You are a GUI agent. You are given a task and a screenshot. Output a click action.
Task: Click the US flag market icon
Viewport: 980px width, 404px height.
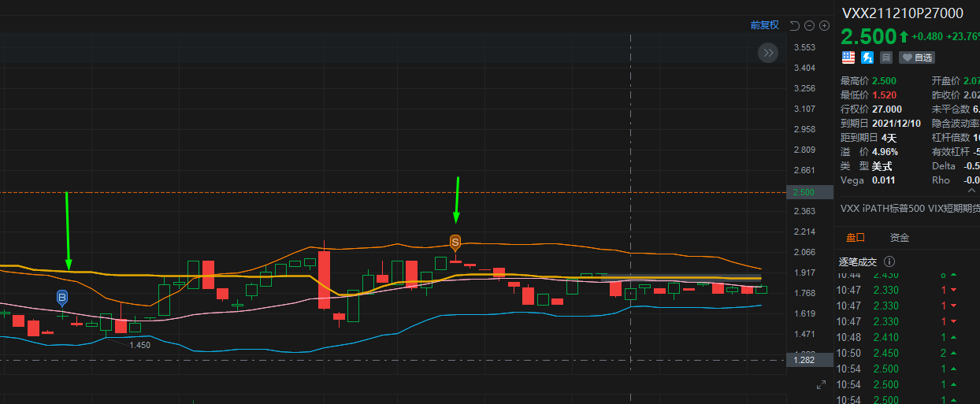pyautogui.click(x=848, y=57)
